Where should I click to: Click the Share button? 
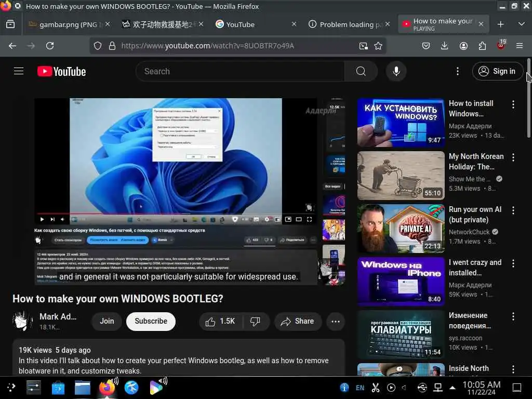tap(298, 321)
